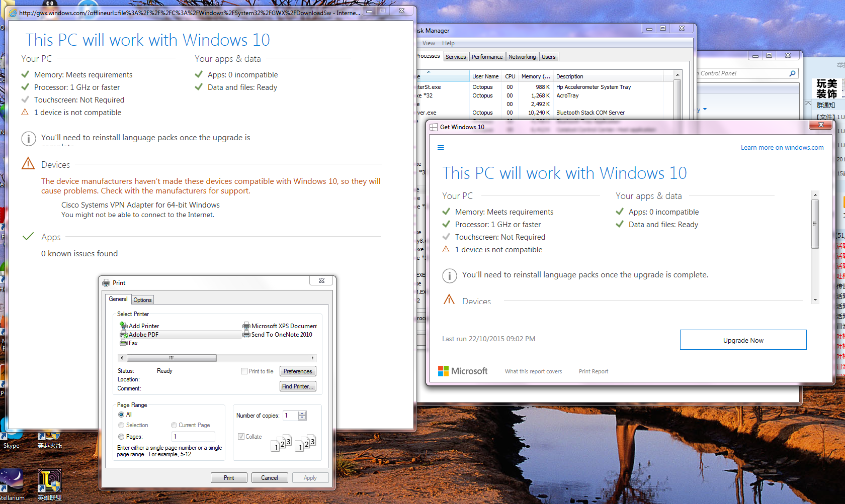845x504 pixels.
Task: Open the Help menu in Task Manager
Action: 448,43
